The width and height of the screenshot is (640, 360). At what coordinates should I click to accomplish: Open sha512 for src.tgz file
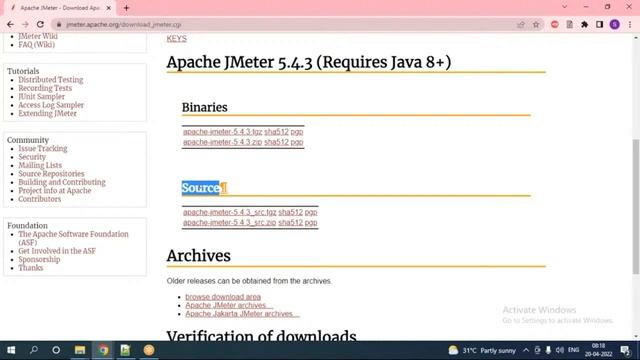tap(291, 212)
